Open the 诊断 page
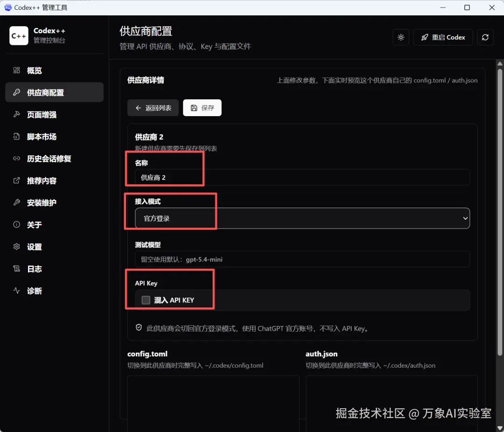This screenshot has height=432, width=504. point(54,291)
